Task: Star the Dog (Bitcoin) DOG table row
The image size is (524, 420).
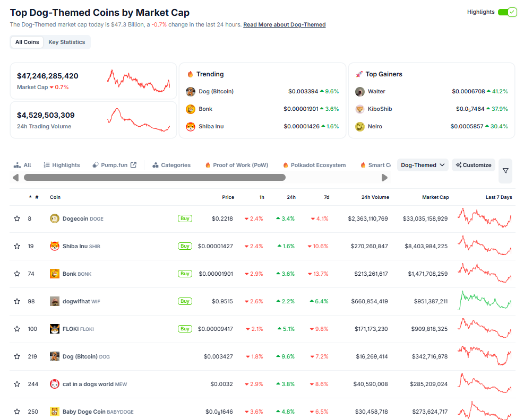Action: 17,356
